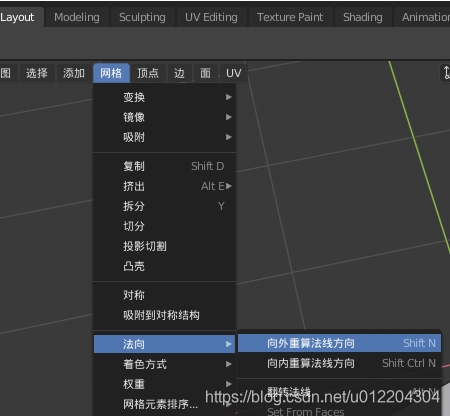Open the 选择 (Select) menu
The width and height of the screenshot is (450, 416).
tap(37, 73)
